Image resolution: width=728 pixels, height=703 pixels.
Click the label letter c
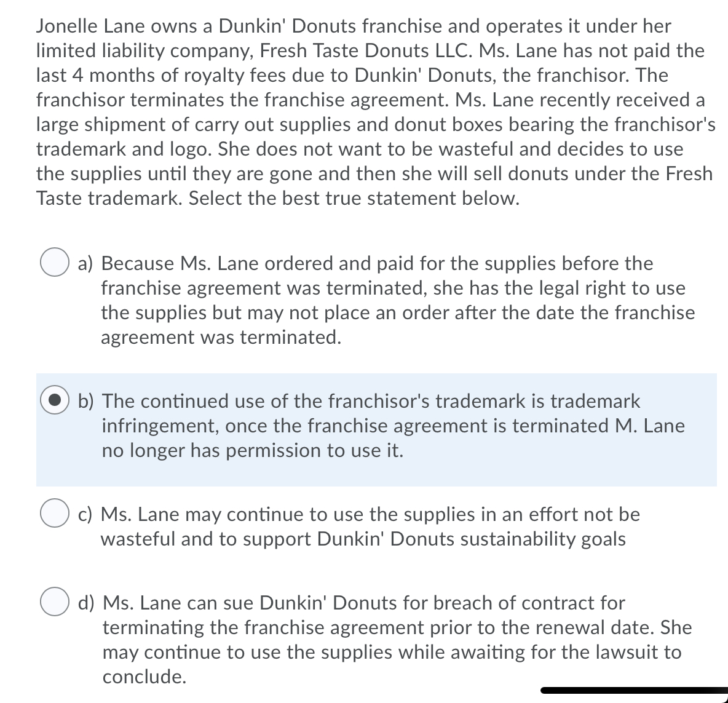point(84,514)
